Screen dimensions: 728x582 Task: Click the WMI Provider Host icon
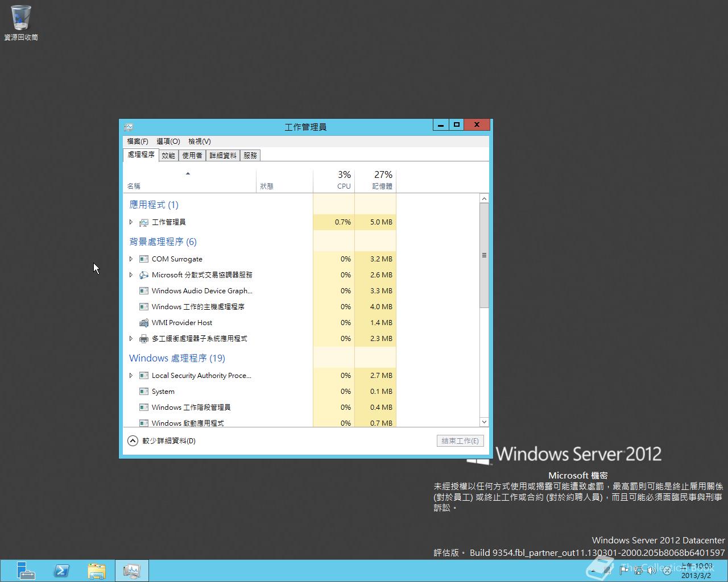click(x=144, y=323)
